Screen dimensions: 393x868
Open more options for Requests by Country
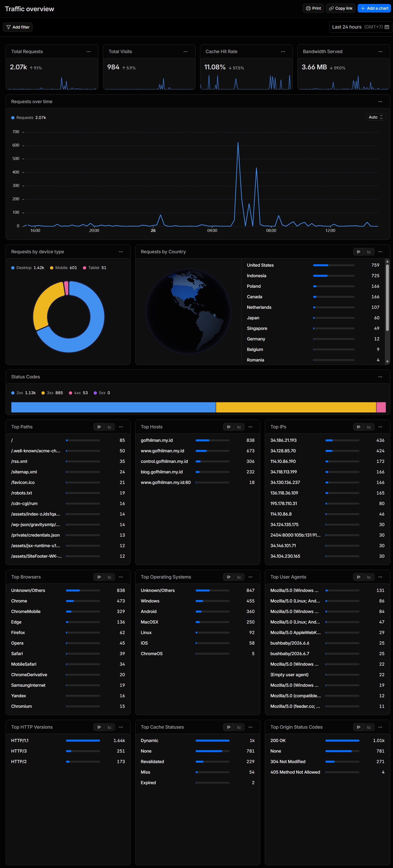[380, 252]
